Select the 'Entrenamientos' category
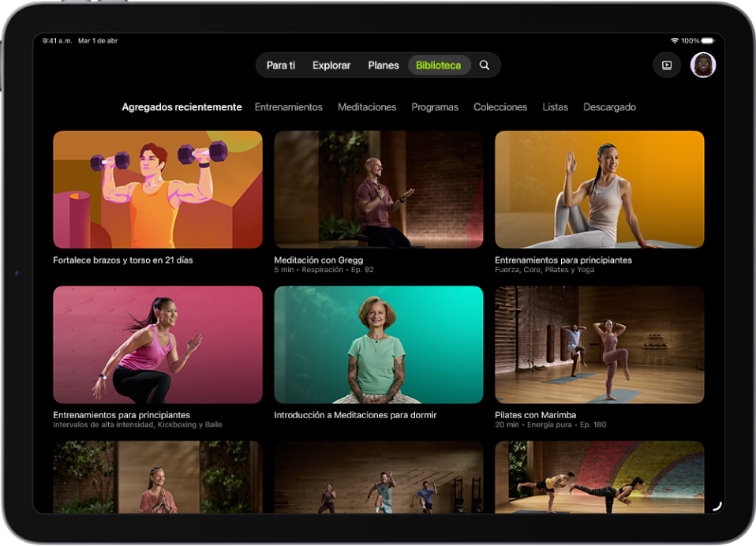The height and width of the screenshot is (546, 756). (x=289, y=107)
